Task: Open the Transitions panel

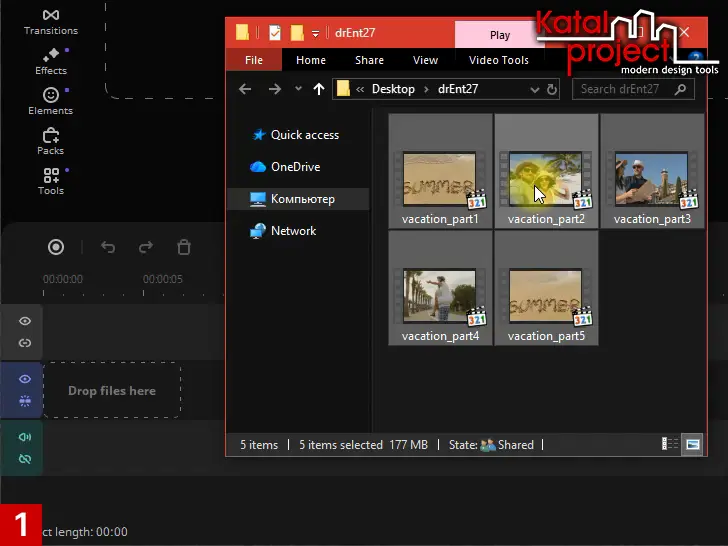Action: (51, 23)
